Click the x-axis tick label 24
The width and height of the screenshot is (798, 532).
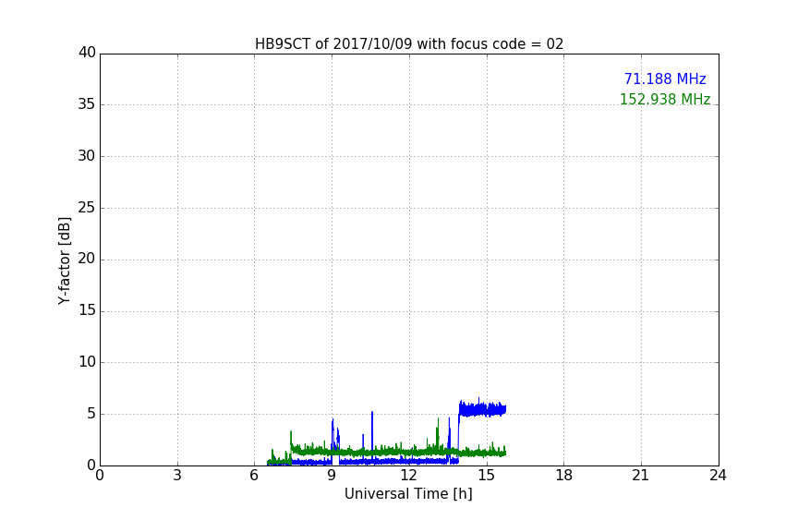point(718,476)
